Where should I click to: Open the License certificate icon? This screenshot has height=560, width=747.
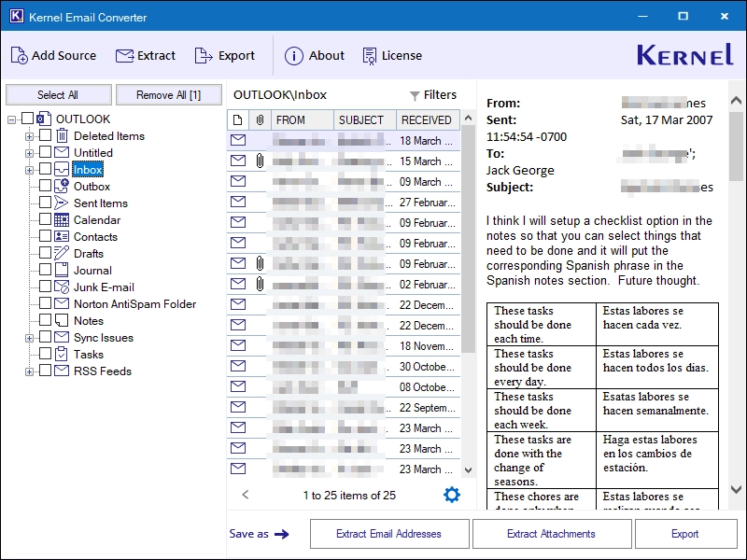(x=369, y=56)
